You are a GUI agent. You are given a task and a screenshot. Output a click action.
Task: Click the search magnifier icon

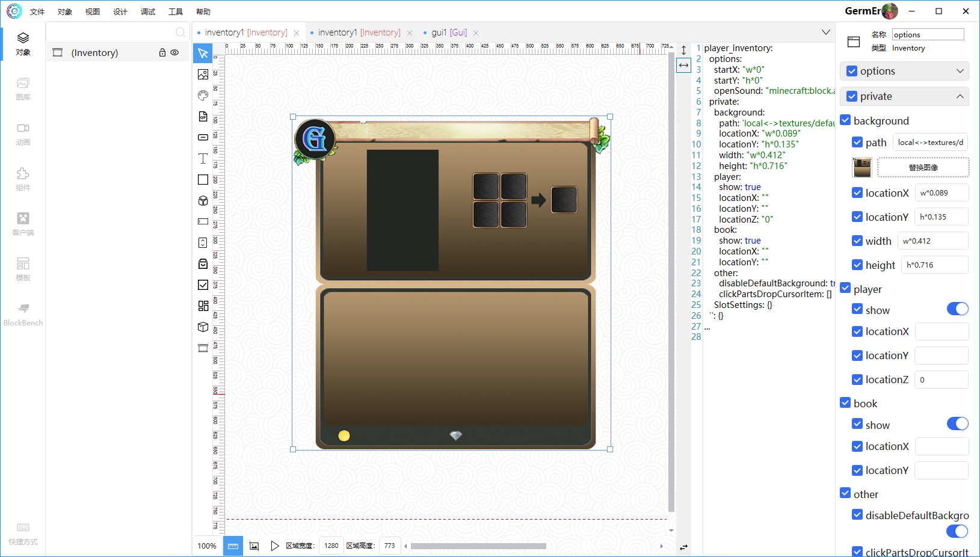point(180,32)
